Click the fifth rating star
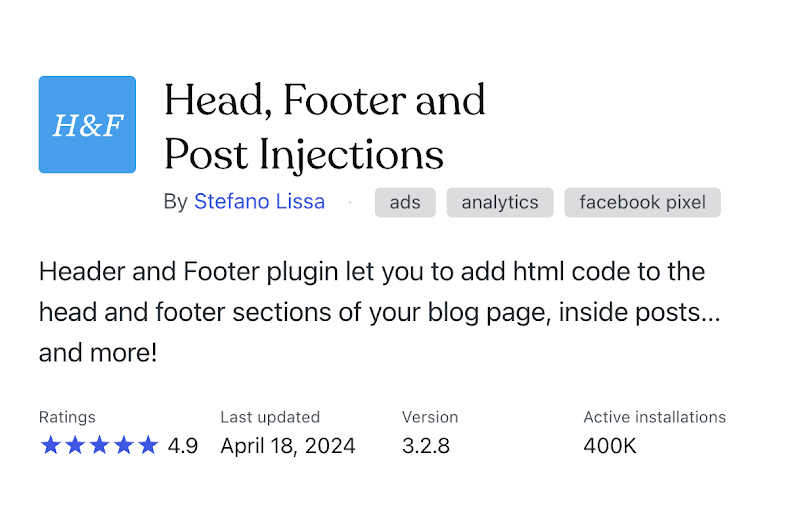 pos(148,445)
